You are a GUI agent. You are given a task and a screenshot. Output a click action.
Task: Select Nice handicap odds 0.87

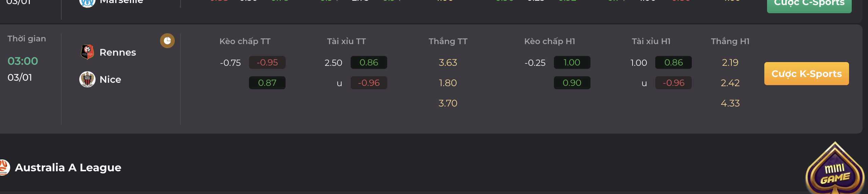267,83
